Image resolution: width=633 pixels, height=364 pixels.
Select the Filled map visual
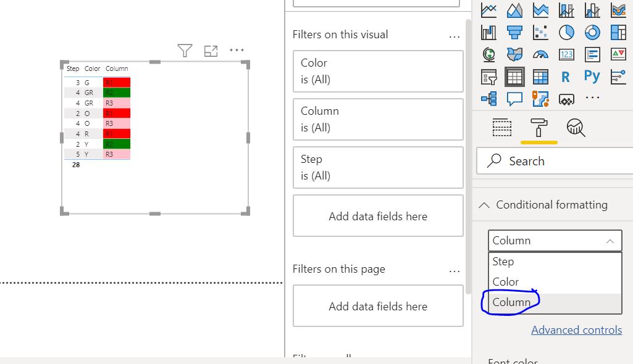[x=514, y=54]
